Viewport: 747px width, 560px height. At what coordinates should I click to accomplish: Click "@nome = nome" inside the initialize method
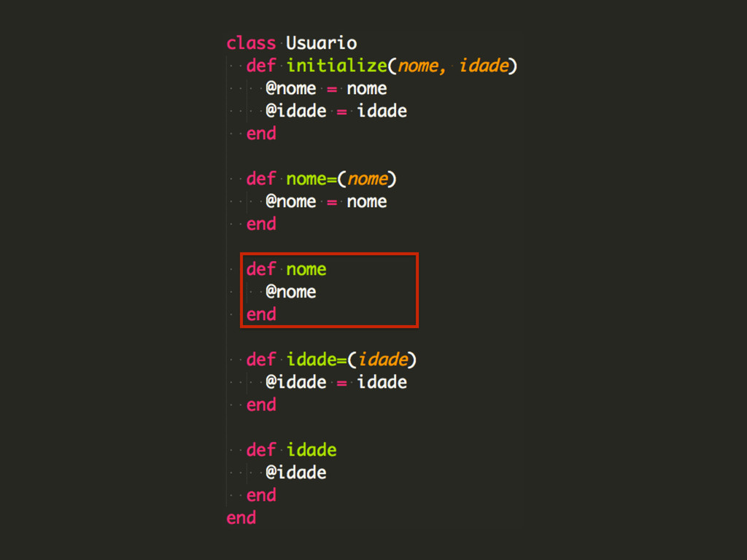point(326,88)
